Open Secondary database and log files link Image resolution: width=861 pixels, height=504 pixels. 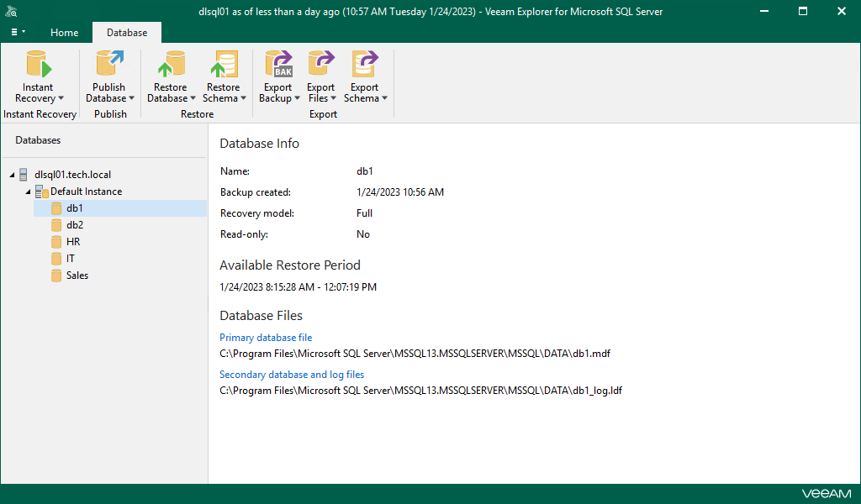(x=292, y=375)
